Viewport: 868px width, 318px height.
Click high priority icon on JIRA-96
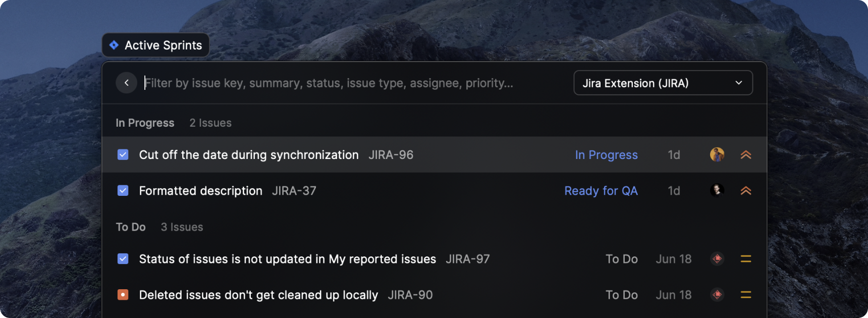pos(746,154)
